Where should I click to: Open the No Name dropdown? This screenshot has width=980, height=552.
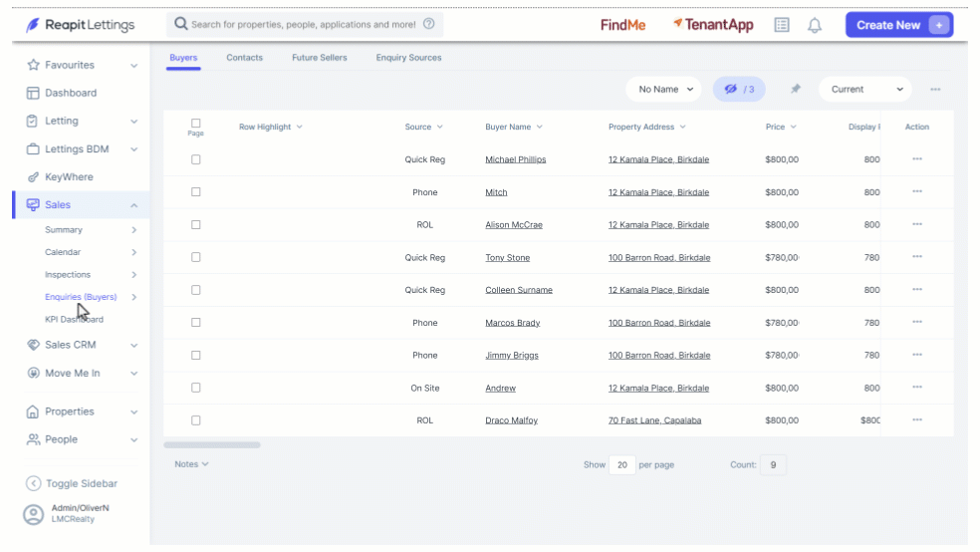point(663,90)
